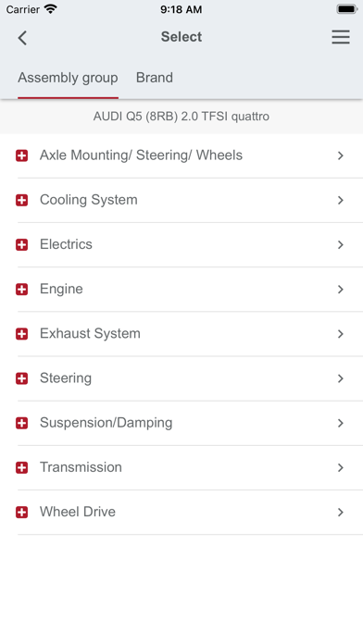The image size is (363, 644).
Task: Click the red plus icon beside Cooling System
Action: point(22,200)
